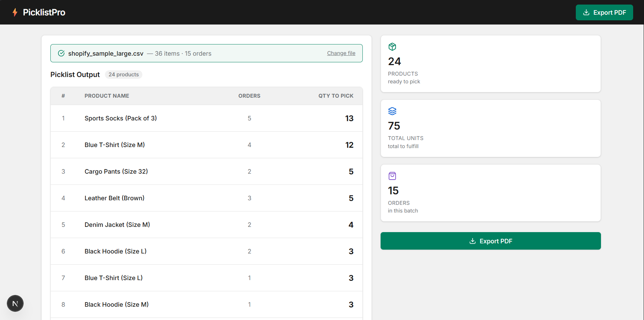Screen dimensions: 644x320
Task: Click the wide Export PDF button below stats
Action: [x=490, y=241]
